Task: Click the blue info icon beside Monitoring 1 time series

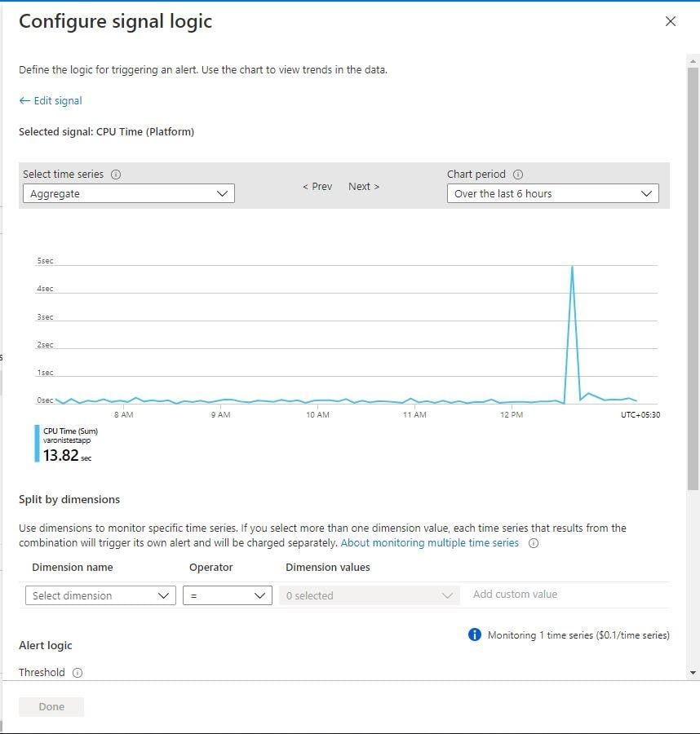Action: coord(474,635)
